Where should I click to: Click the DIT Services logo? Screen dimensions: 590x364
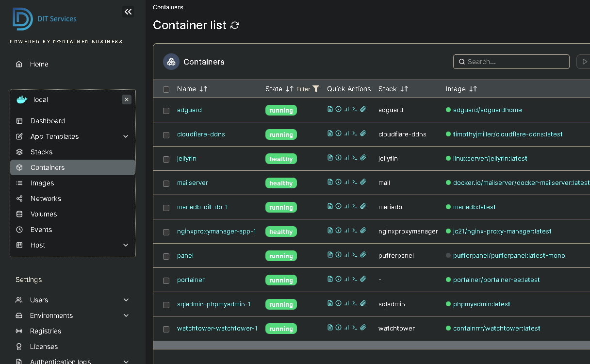[x=45, y=19]
